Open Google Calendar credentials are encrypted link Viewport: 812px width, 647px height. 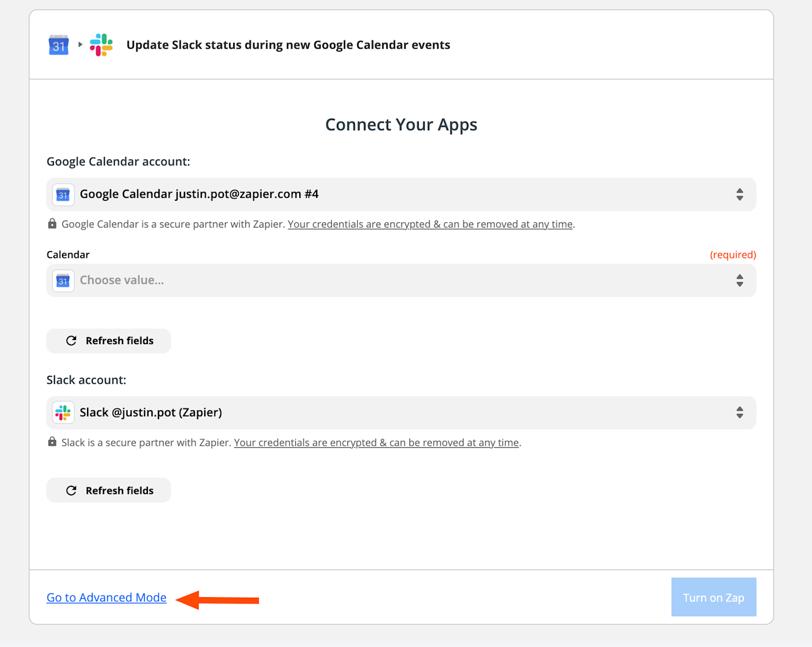[430, 225]
